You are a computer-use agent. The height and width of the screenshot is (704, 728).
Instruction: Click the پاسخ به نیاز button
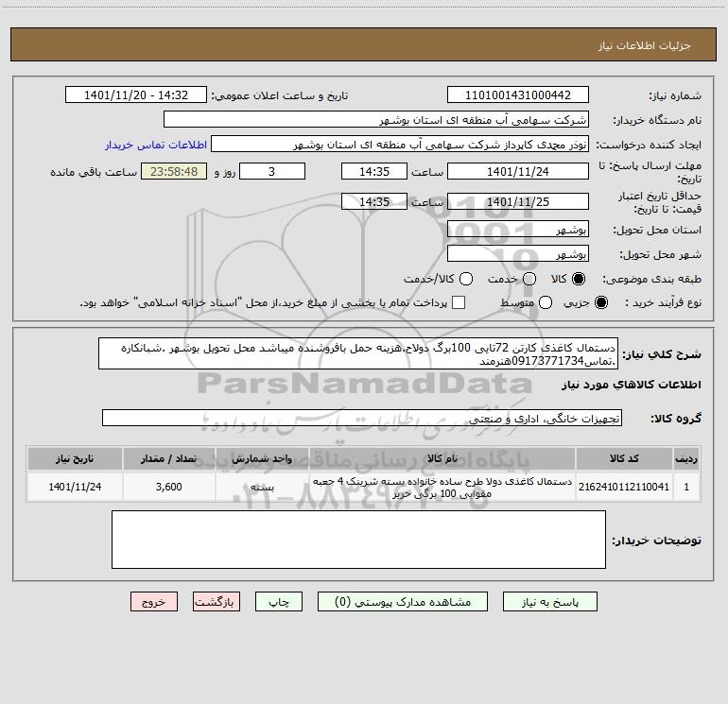pos(550,602)
